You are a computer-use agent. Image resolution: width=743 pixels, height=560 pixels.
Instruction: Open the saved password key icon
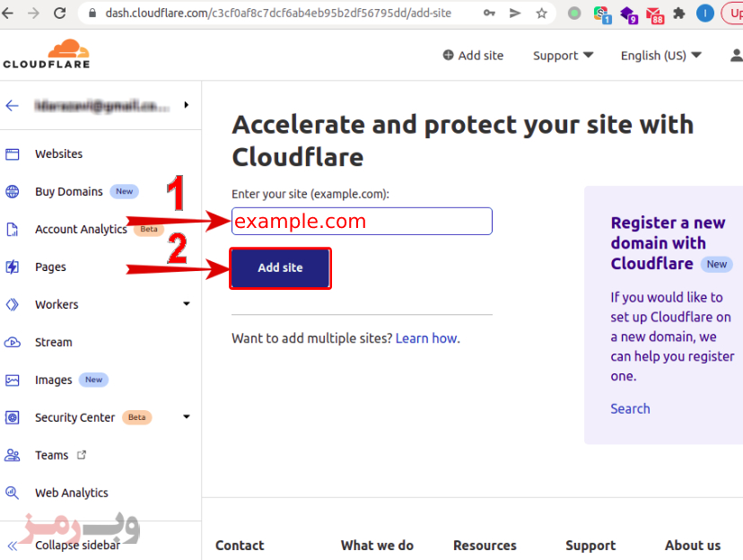pyautogui.click(x=489, y=13)
